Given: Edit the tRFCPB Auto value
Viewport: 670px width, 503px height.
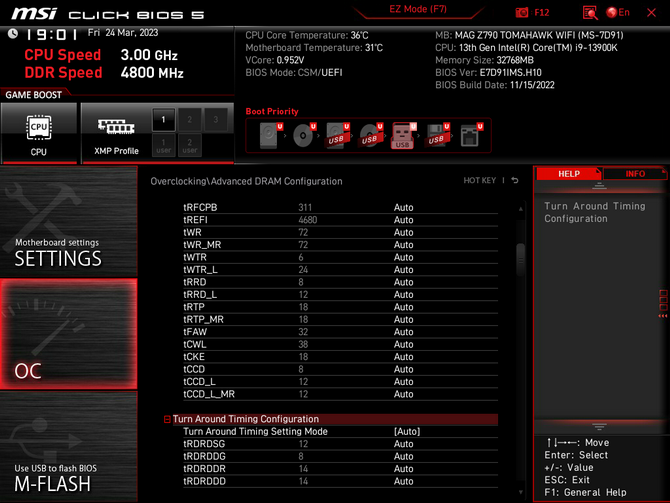Looking at the screenshot, I should point(403,207).
